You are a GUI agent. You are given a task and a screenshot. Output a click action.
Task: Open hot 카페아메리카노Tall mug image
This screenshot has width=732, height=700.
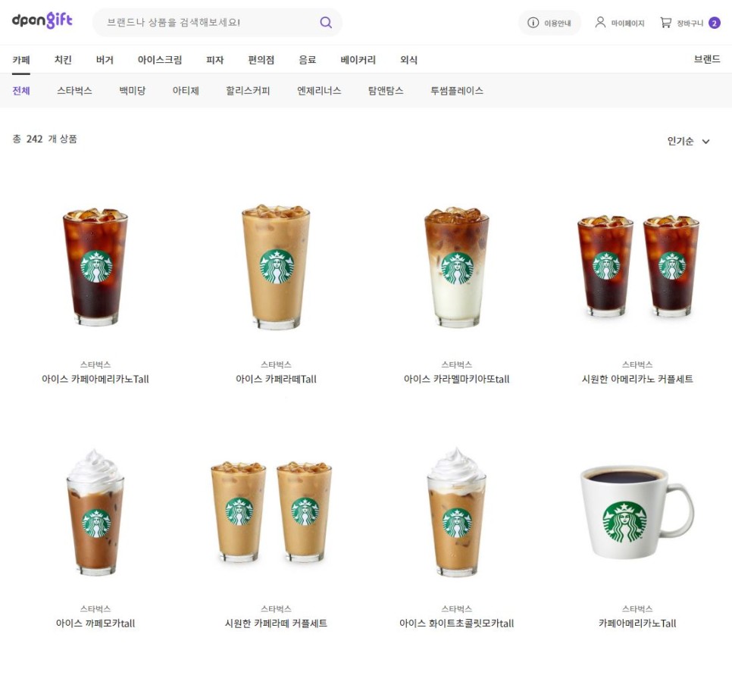click(637, 512)
